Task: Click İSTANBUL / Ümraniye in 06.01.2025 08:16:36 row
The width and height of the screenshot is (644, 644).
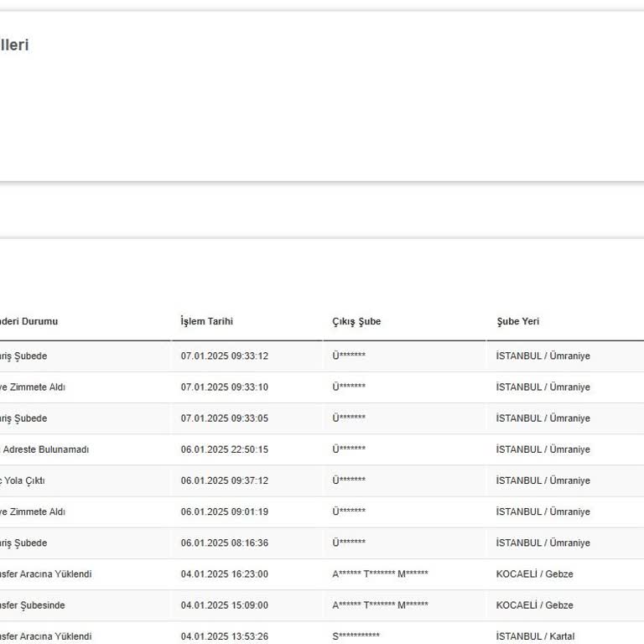Action: tap(543, 543)
